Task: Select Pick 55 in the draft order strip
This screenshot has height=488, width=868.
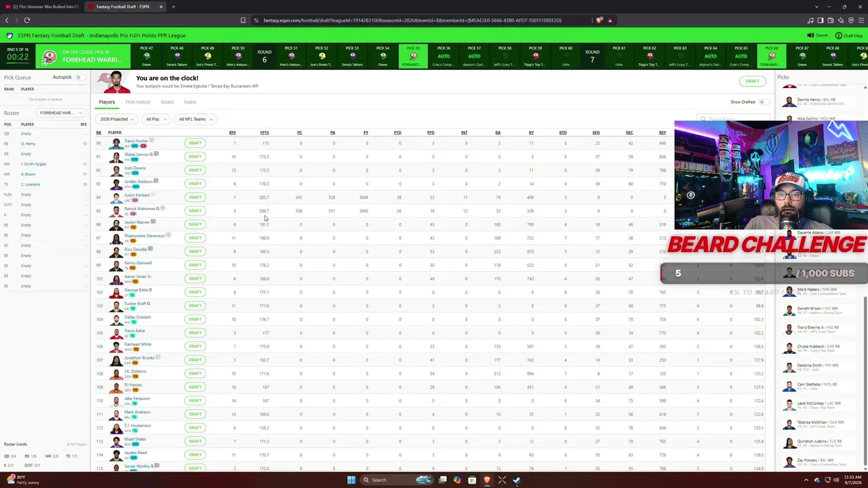Action: tap(413, 56)
